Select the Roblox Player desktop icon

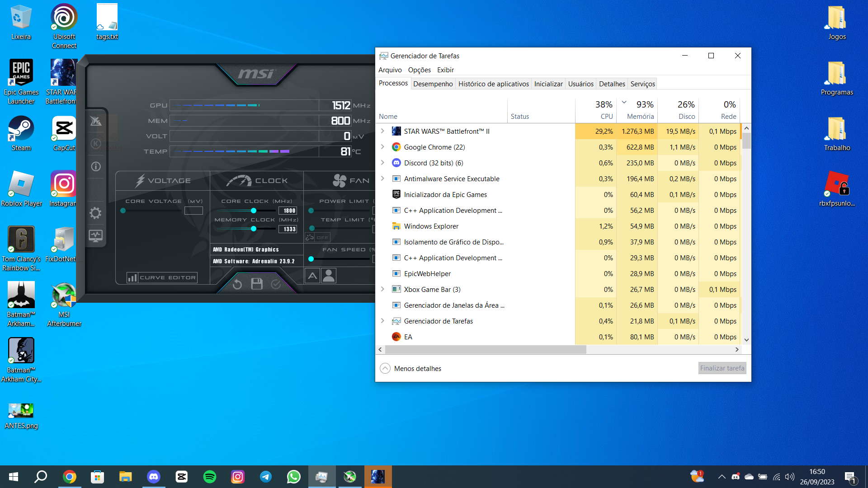[x=21, y=189]
